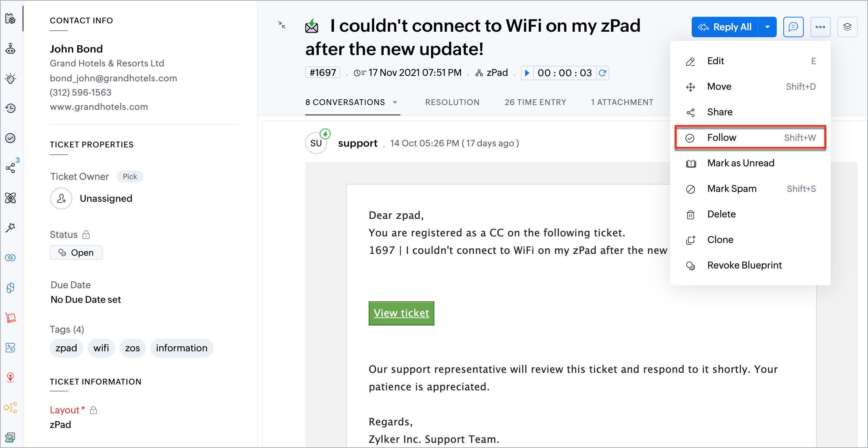
Task: Click the share icon with badge 3
Action: pyautogui.click(x=11, y=168)
